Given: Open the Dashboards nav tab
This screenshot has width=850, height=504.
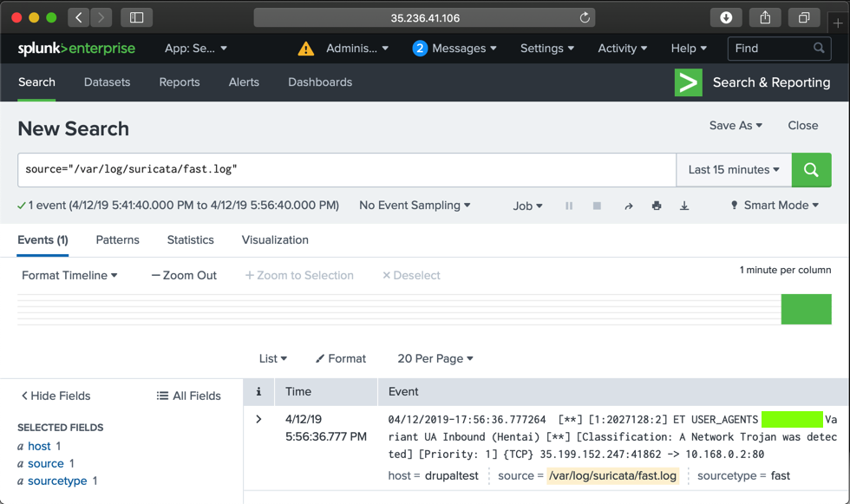Looking at the screenshot, I should click(320, 82).
